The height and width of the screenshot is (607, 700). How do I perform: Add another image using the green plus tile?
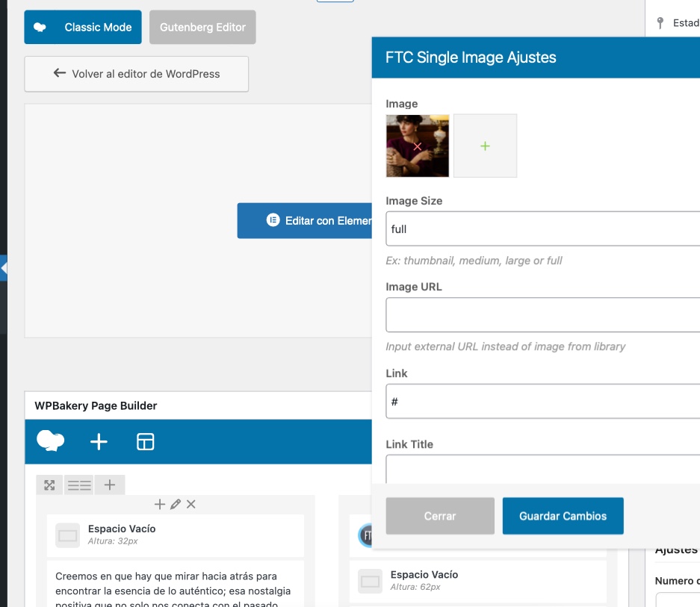click(485, 146)
